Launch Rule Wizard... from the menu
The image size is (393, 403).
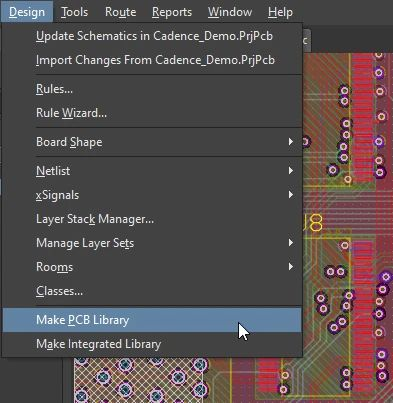click(x=152, y=113)
